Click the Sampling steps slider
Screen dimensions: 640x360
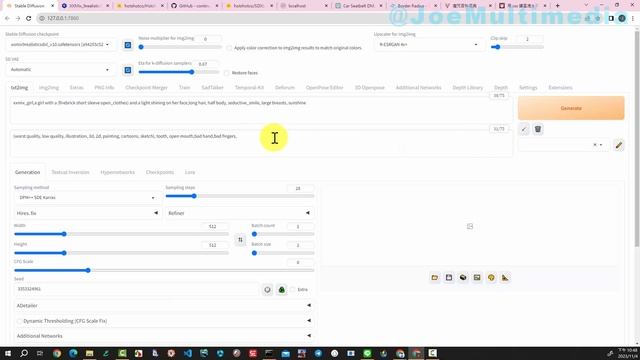point(240,196)
